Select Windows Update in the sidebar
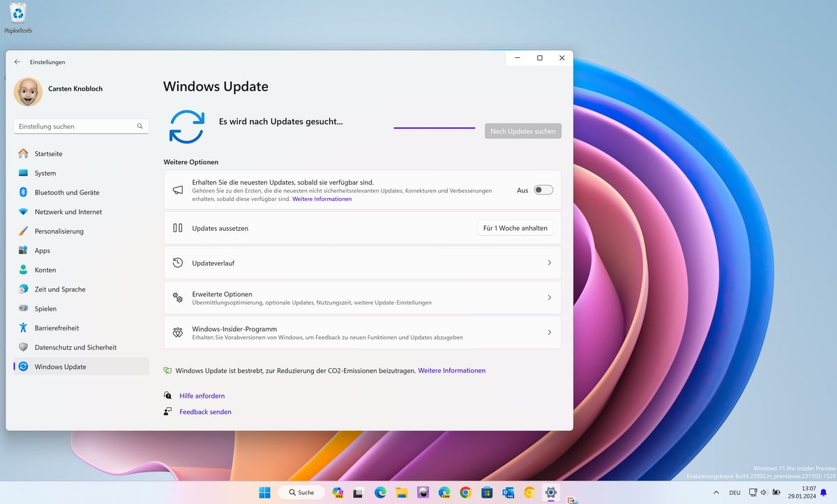The image size is (837, 504). [81, 367]
